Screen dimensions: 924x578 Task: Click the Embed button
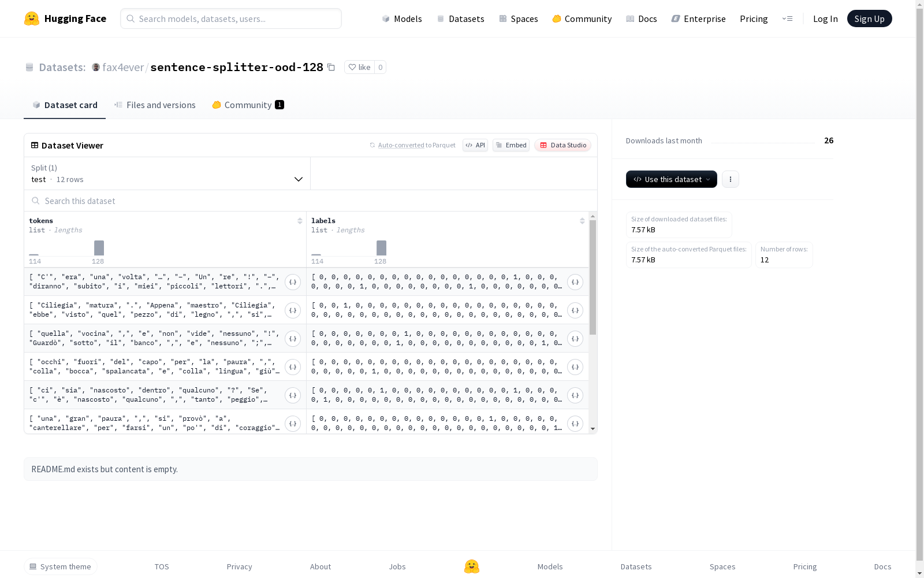[x=511, y=145]
